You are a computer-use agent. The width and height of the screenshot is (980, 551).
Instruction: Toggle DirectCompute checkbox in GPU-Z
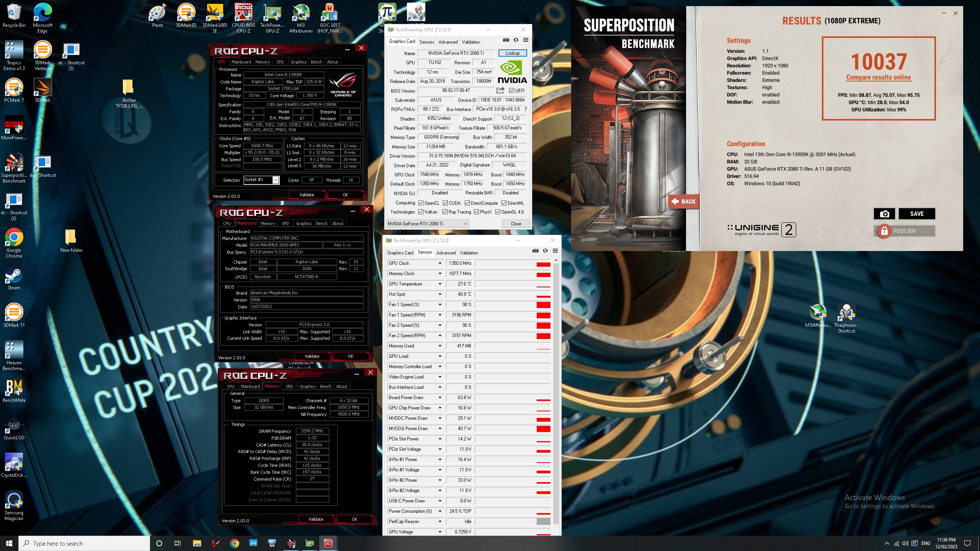[x=467, y=203]
